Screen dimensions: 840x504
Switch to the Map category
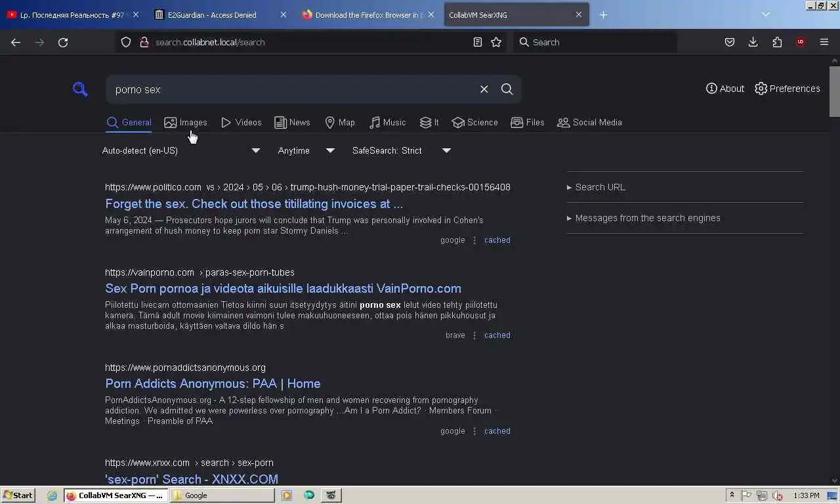(339, 123)
